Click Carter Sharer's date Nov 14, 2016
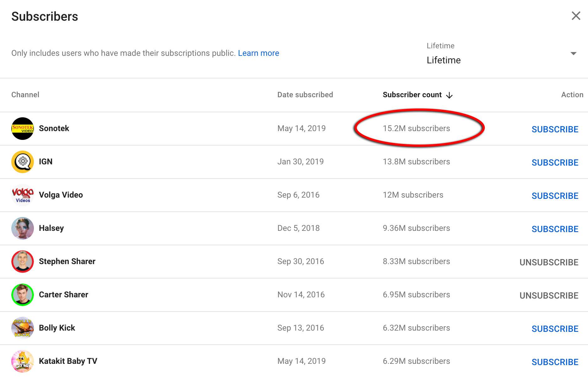This screenshot has width=588, height=377. pyautogui.click(x=301, y=295)
